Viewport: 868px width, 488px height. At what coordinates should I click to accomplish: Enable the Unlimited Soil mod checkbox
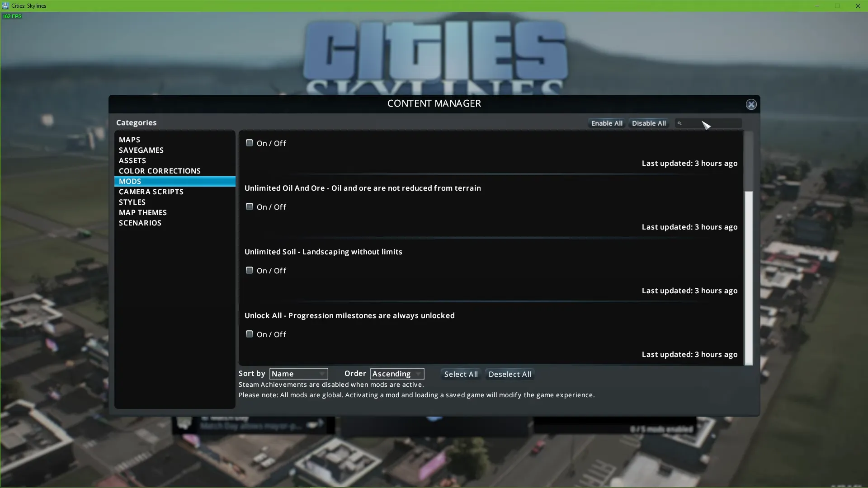[249, 270]
